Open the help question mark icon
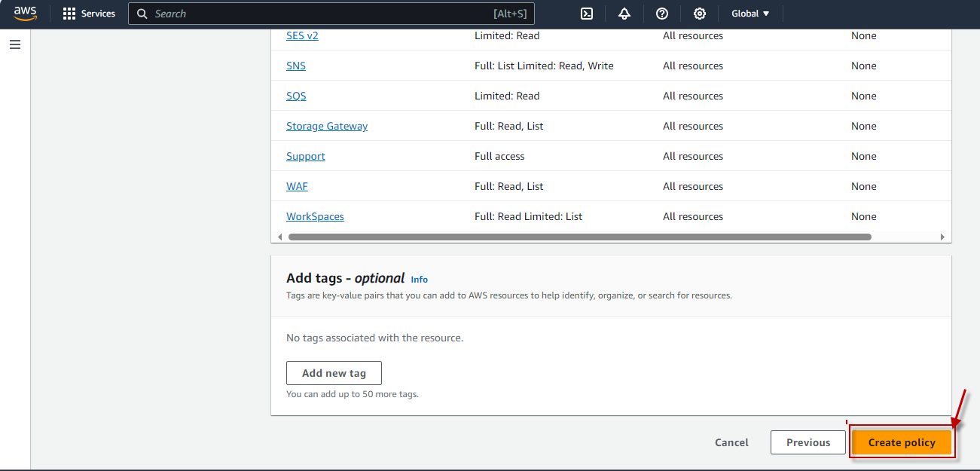 pyautogui.click(x=662, y=14)
